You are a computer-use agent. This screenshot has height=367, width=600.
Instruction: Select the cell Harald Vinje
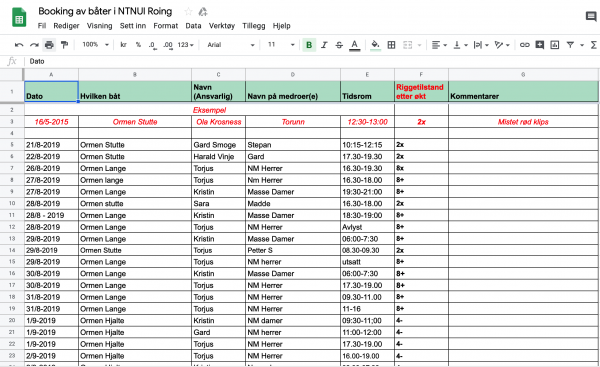pyautogui.click(x=218, y=157)
